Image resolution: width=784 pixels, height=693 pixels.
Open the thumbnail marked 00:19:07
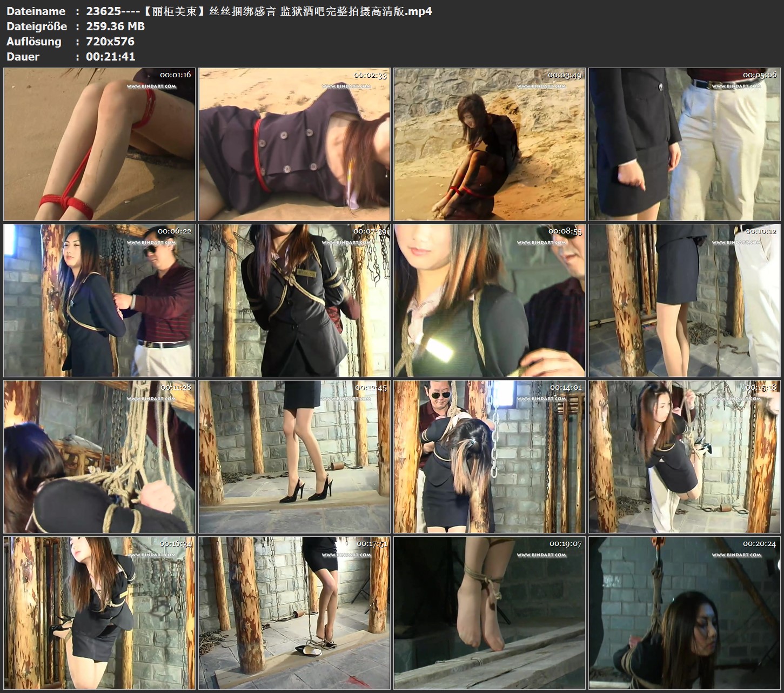point(490,613)
